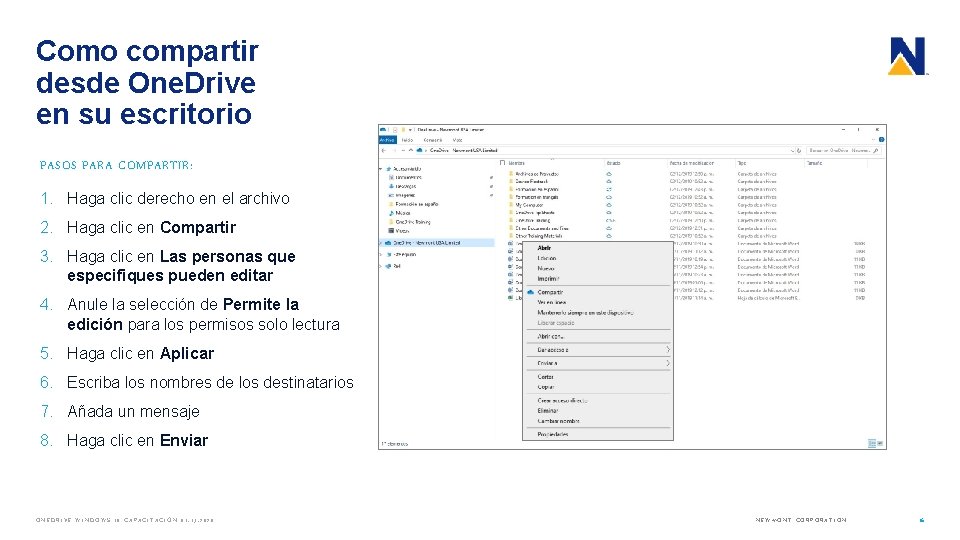Click the Up one level arrow
Screen dimensions: 960x540
[410, 151]
